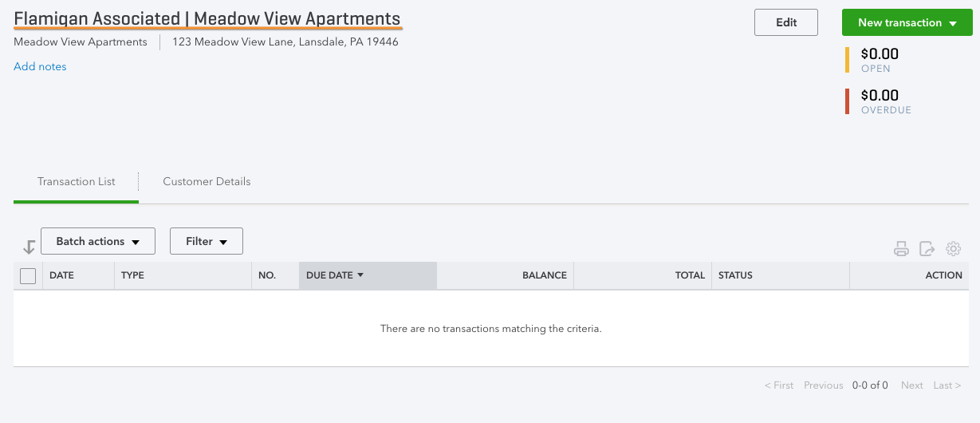The image size is (980, 423).
Task: Click the red OVERDUE balance bar
Action: [847, 101]
